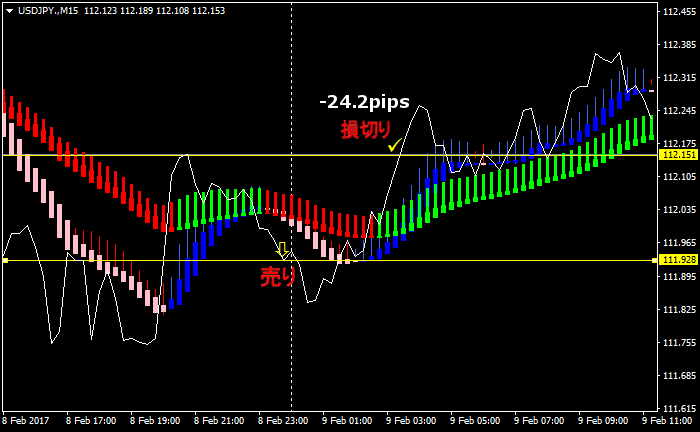Click the 112.455 price scale value
This screenshot has width=700, height=432.
pos(679,12)
